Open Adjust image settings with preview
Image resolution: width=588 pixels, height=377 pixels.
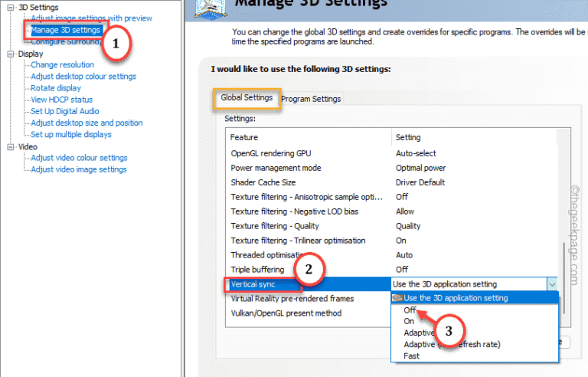click(x=92, y=18)
